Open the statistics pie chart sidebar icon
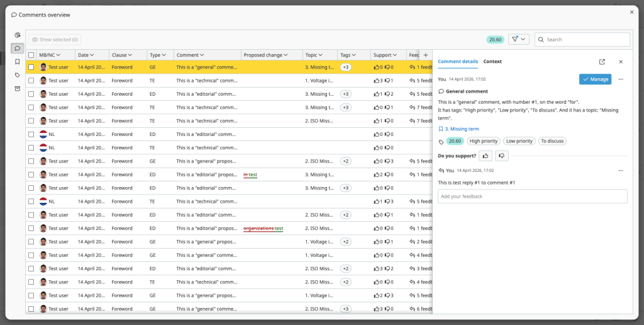Viewport: 644px width, 325px height. (17, 35)
